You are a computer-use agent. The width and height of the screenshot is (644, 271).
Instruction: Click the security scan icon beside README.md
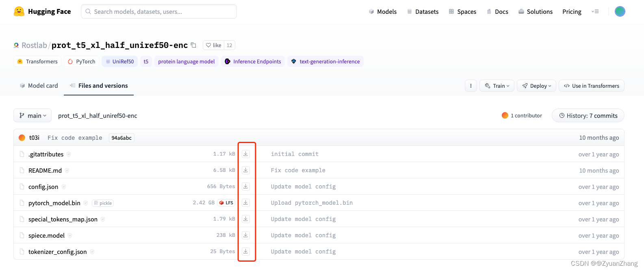tap(67, 170)
